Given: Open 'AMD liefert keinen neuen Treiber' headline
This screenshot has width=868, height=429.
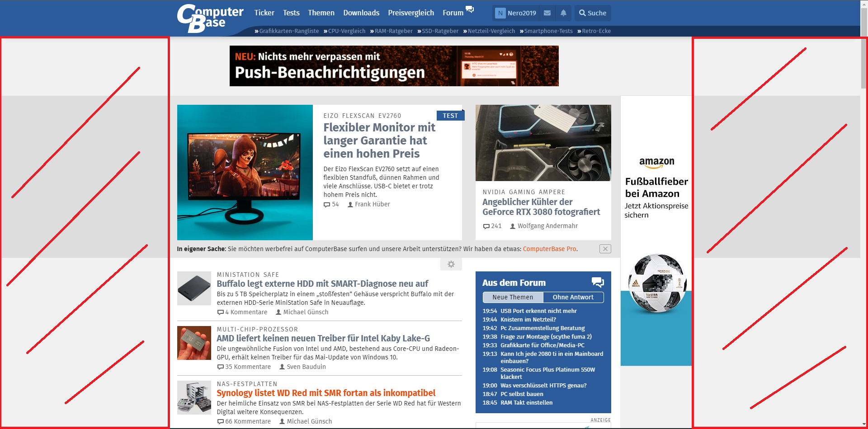Looking at the screenshot, I should click(323, 338).
